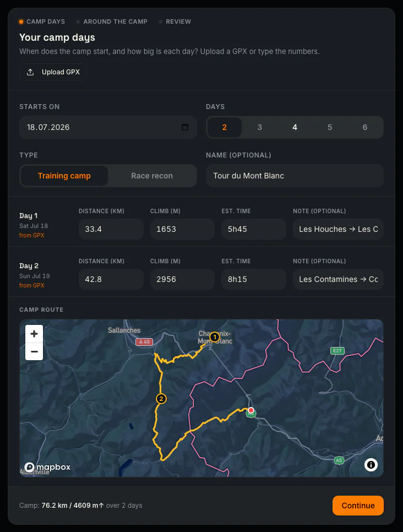Click the red finish pin on the map
The image size is (403, 532).
tap(251, 410)
